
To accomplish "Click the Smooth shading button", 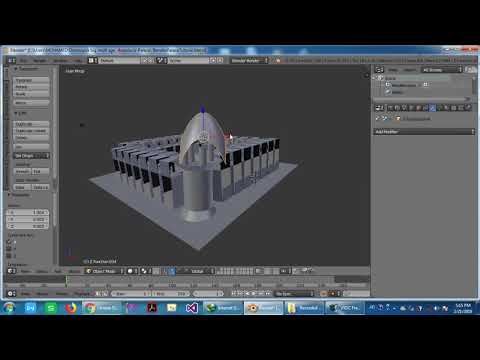I will (22, 171).
